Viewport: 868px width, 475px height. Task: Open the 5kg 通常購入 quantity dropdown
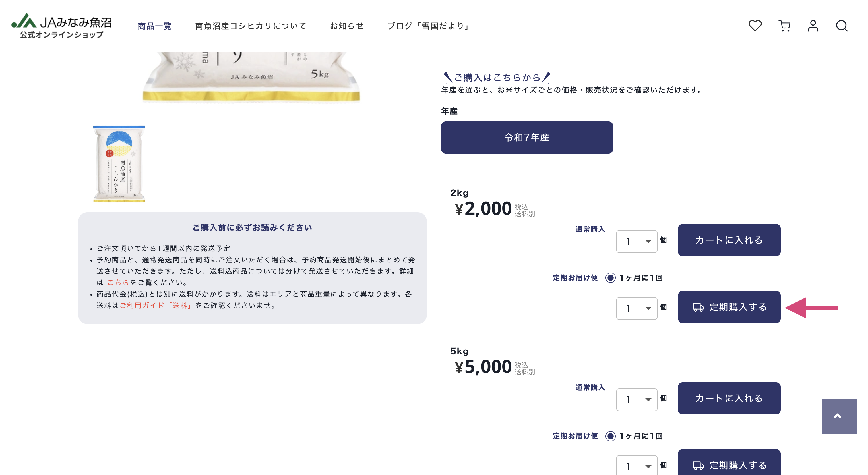tap(637, 399)
